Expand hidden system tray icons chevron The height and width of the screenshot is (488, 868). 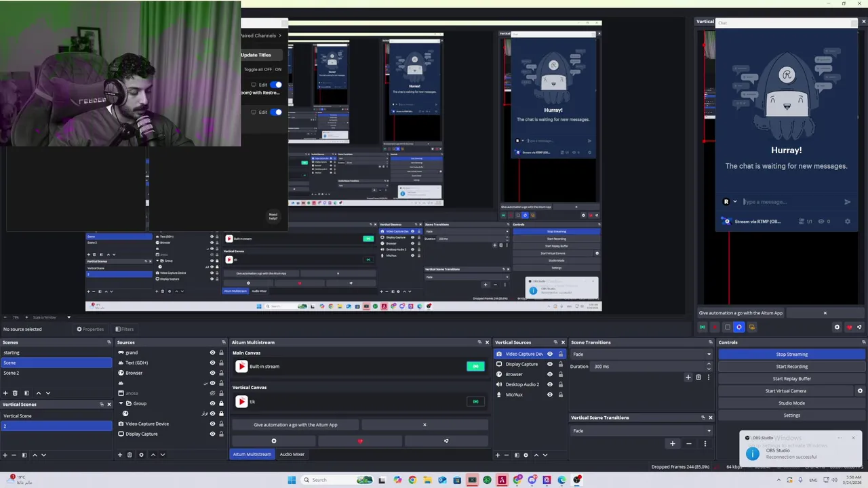tap(778, 480)
